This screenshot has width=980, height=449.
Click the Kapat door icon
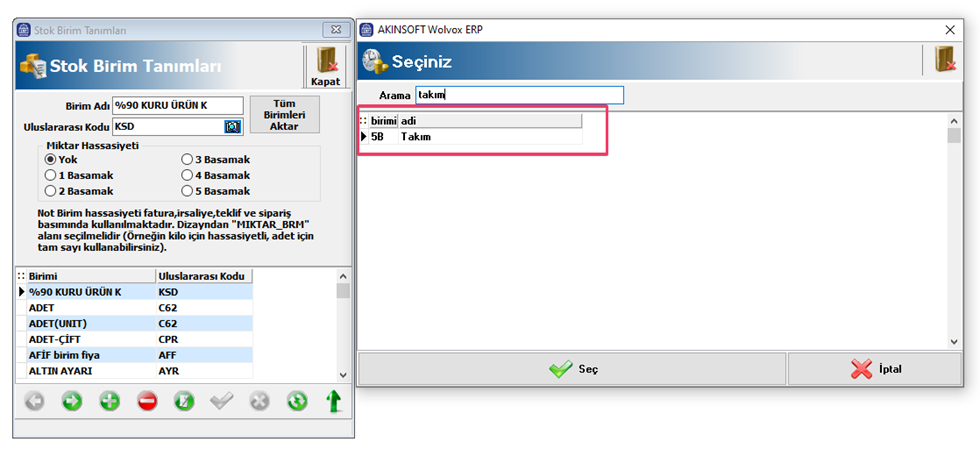pyautogui.click(x=326, y=66)
